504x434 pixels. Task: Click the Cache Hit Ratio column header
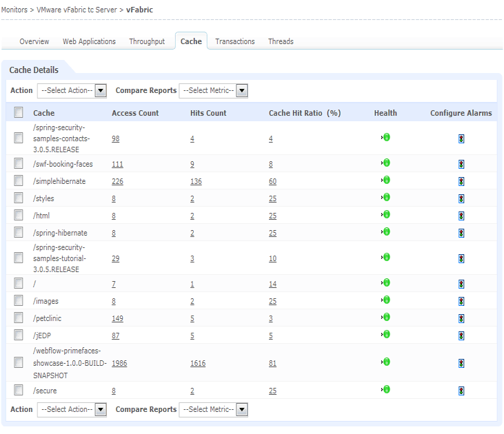(304, 113)
